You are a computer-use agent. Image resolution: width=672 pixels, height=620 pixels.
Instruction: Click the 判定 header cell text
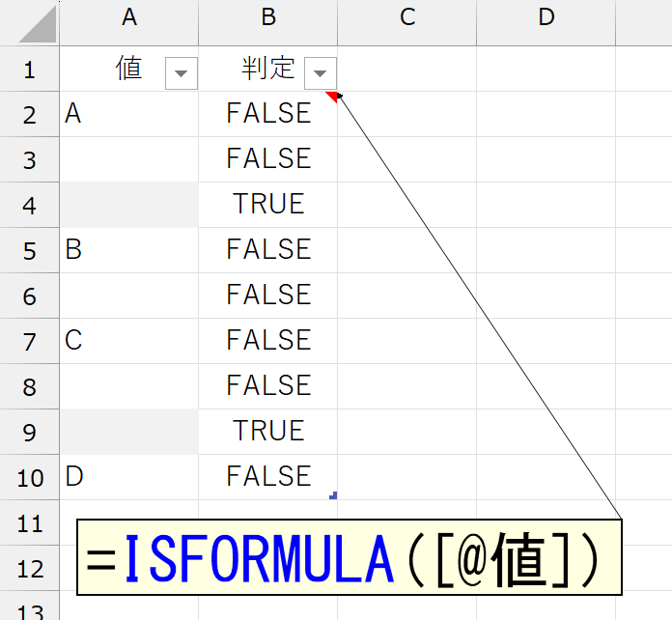pyautogui.click(x=268, y=69)
